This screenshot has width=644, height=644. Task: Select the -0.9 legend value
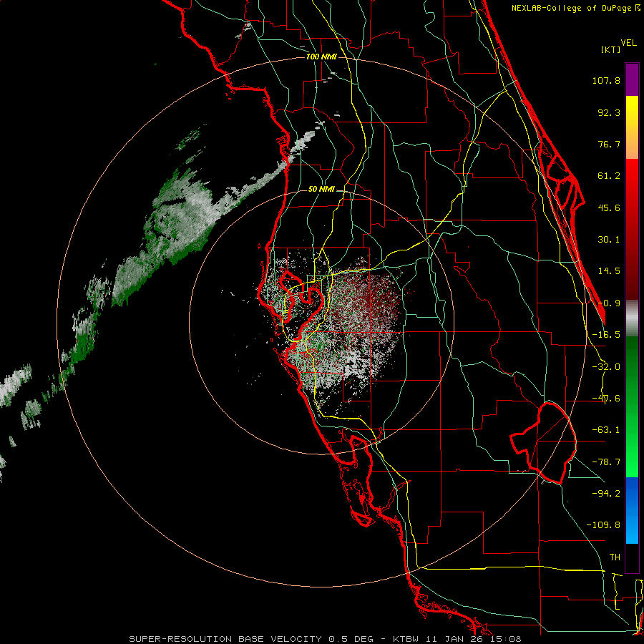point(609,303)
